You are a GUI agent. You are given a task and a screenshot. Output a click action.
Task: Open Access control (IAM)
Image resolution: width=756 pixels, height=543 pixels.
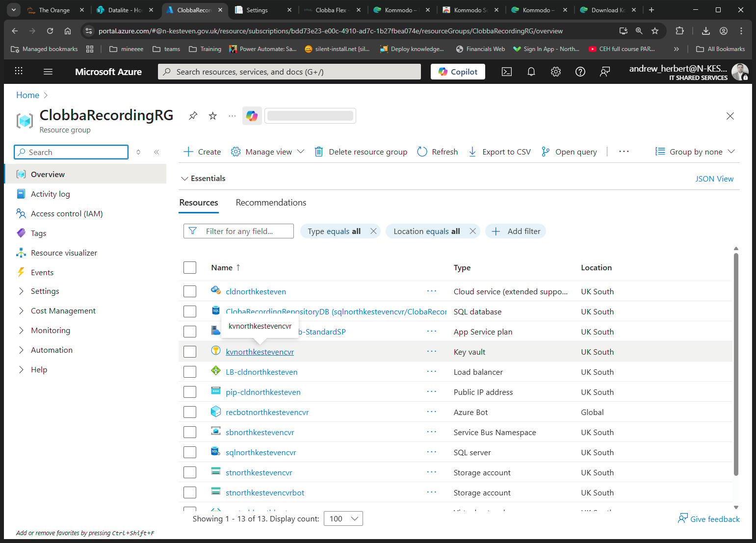[x=67, y=213]
